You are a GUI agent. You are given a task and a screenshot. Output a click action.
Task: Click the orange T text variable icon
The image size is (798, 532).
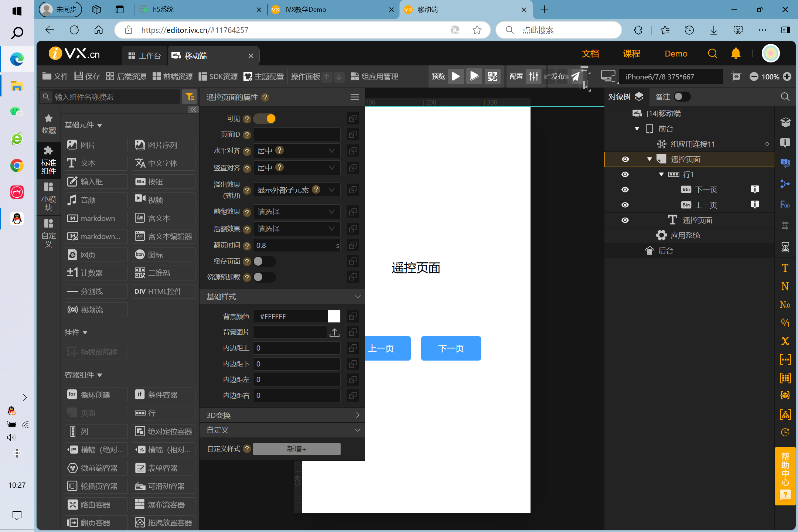tap(785, 268)
